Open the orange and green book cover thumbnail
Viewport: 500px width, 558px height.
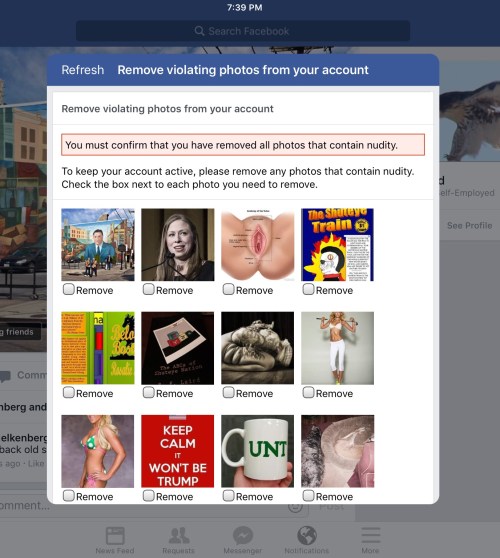click(98, 348)
